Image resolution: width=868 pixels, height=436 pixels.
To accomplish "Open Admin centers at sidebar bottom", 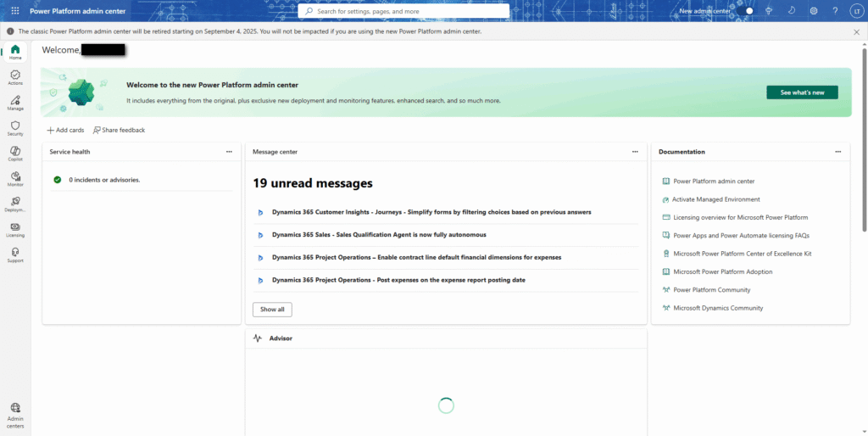I will (15, 414).
